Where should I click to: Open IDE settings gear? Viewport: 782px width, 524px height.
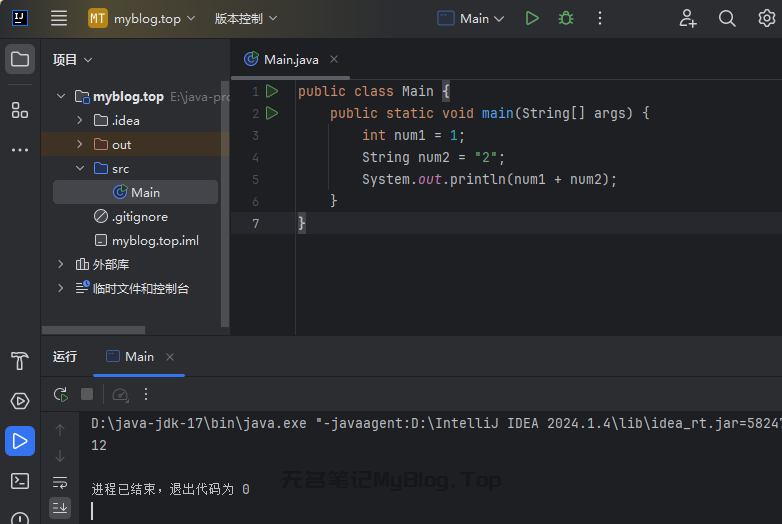767,18
